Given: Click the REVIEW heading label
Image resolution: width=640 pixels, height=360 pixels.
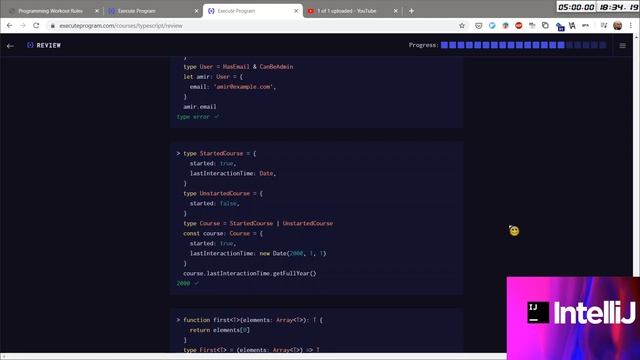Looking at the screenshot, I should point(49,45).
